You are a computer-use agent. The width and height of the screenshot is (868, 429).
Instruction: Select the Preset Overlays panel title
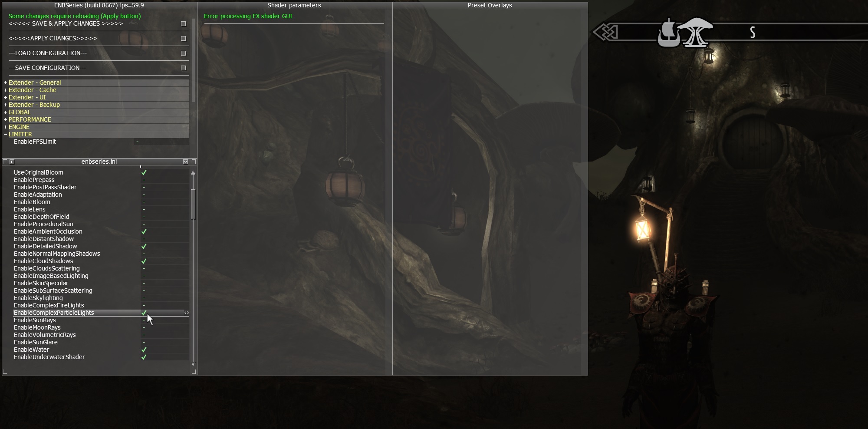click(490, 5)
